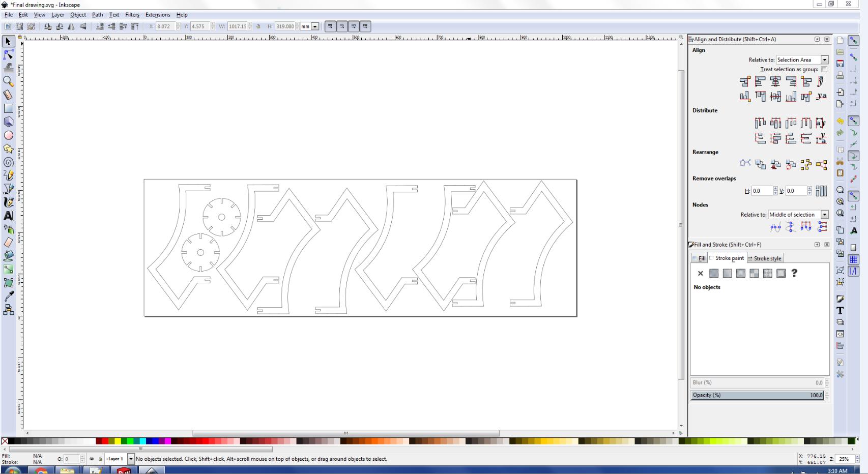Select the Bezier Pen tool
The height and width of the screenshot is (474, 868).
[8, 189]
